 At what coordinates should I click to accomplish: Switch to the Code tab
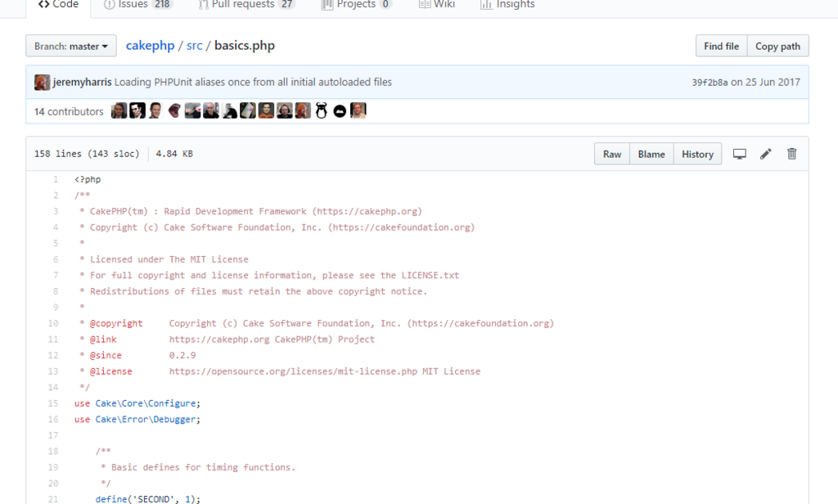58,5
